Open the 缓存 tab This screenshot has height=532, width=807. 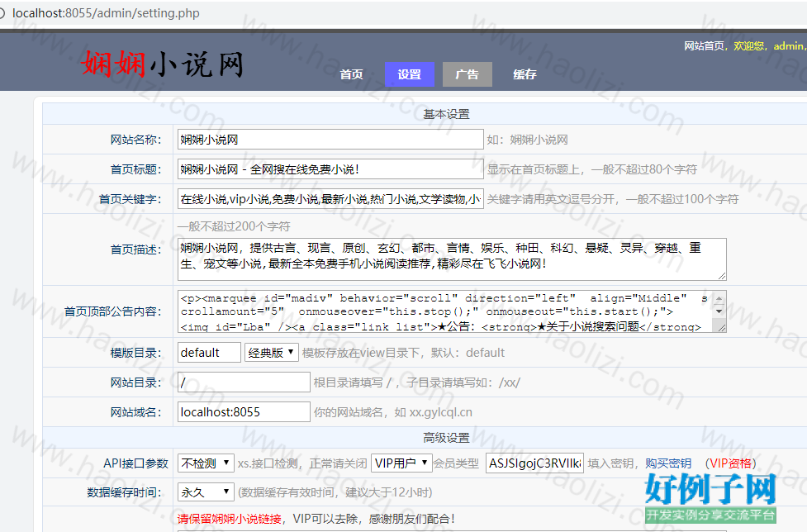[525, 74]
